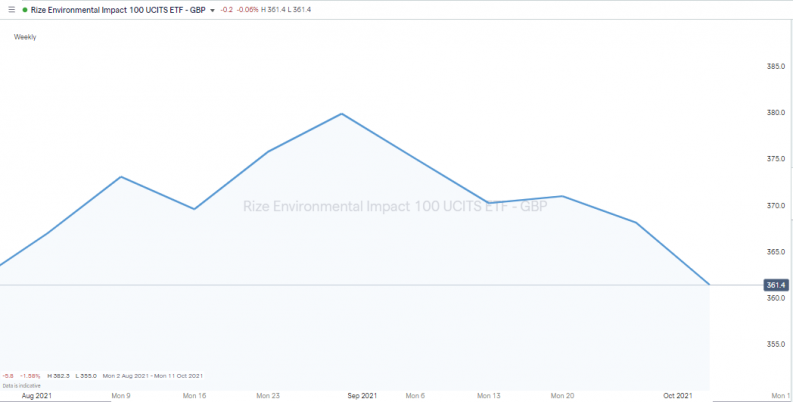Click the Oct 2021 date label
Image resolution: width=793 pixels, height=402 pixels.
[678, 396]
